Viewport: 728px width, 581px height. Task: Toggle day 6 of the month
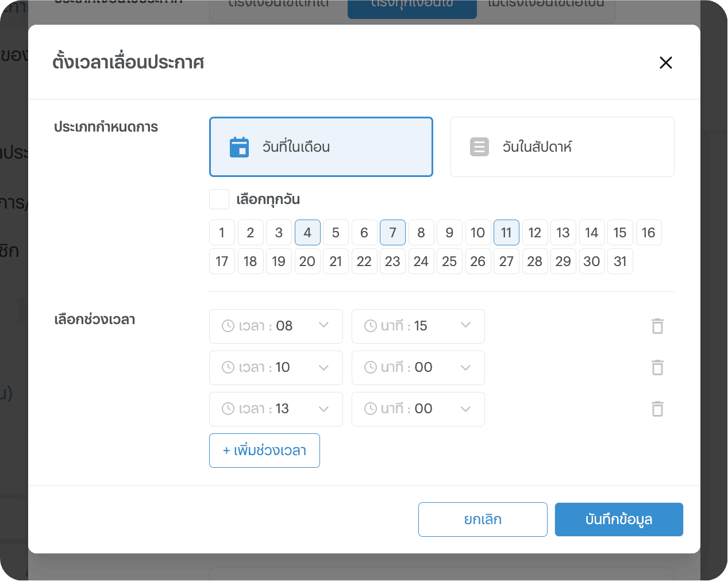[364, 233]
